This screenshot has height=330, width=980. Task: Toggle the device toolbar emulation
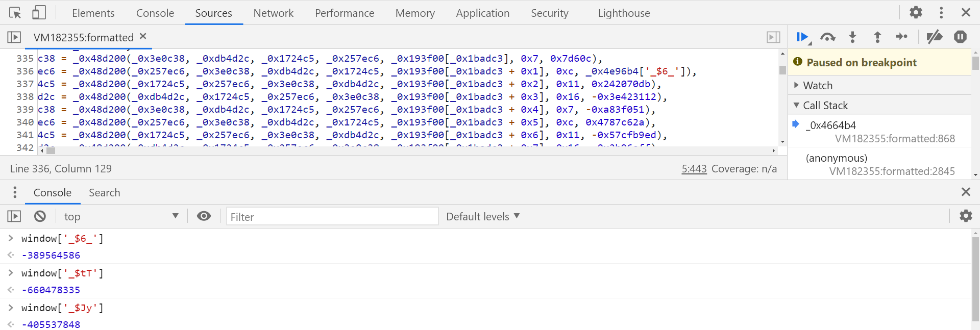point(39,13)
